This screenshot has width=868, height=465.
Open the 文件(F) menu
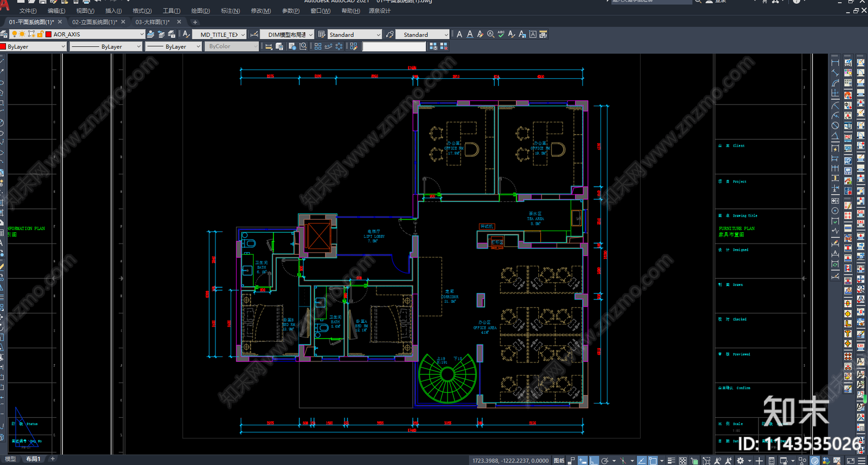point(28,11)
